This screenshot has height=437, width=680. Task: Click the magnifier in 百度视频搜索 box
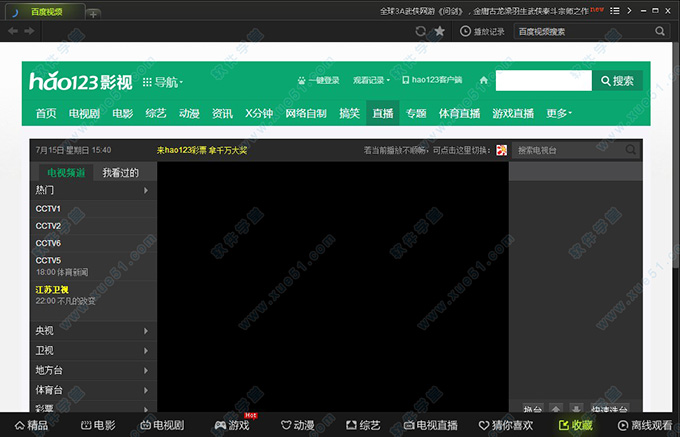coord(660,31)
